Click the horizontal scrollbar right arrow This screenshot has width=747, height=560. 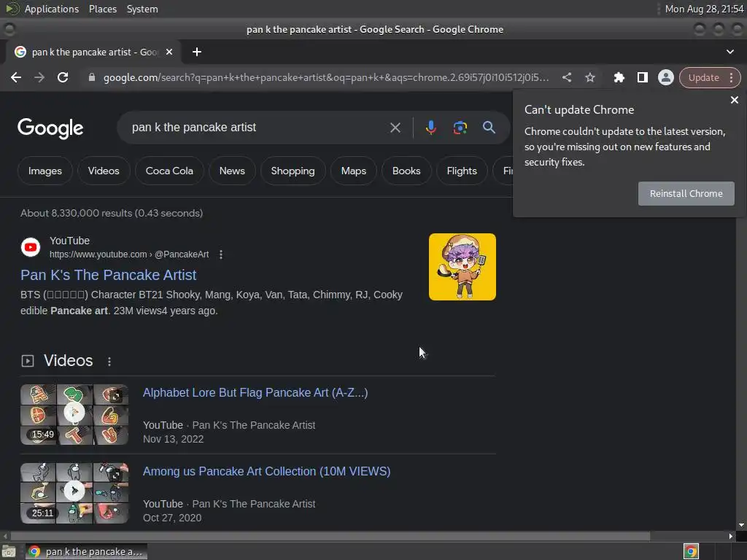pos(731,536)
